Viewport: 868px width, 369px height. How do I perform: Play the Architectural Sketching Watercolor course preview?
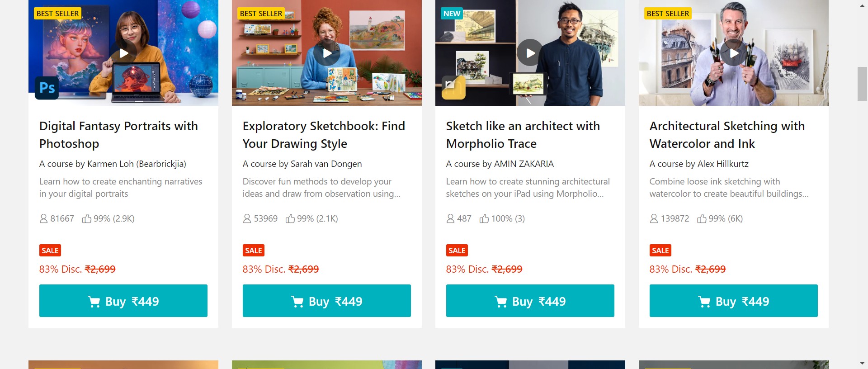coord(734,53)
